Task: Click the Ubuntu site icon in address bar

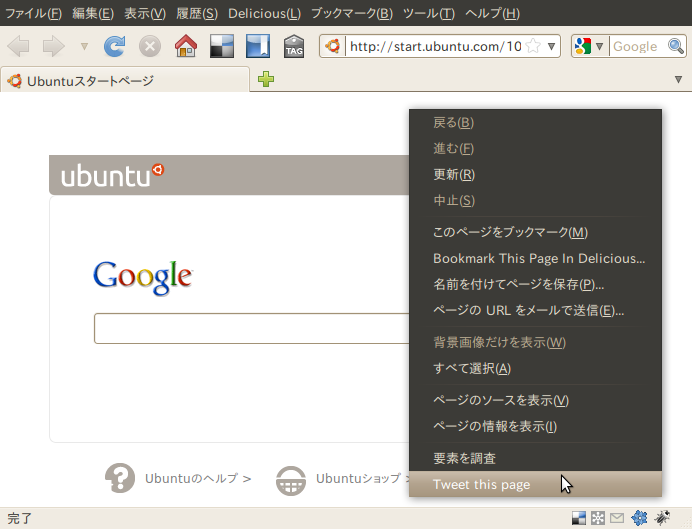Action: click(x=332, y=46)
